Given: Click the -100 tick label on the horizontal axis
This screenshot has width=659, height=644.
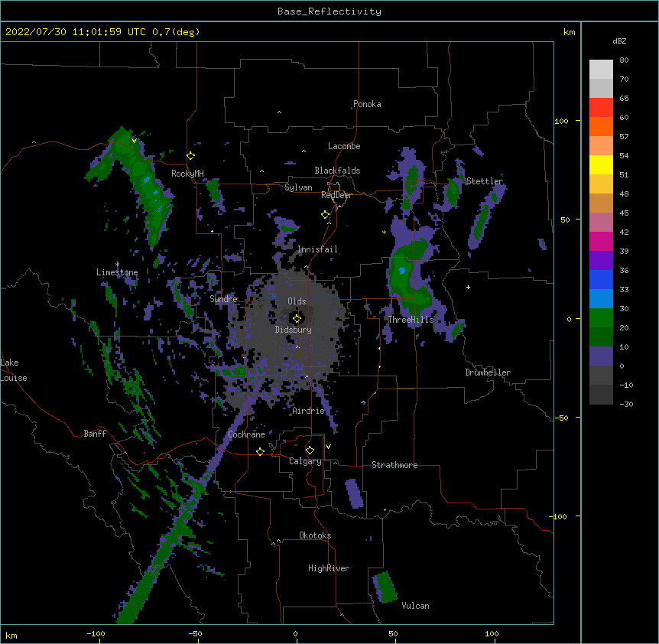Looking at the screenshot, I should [96, 633].
